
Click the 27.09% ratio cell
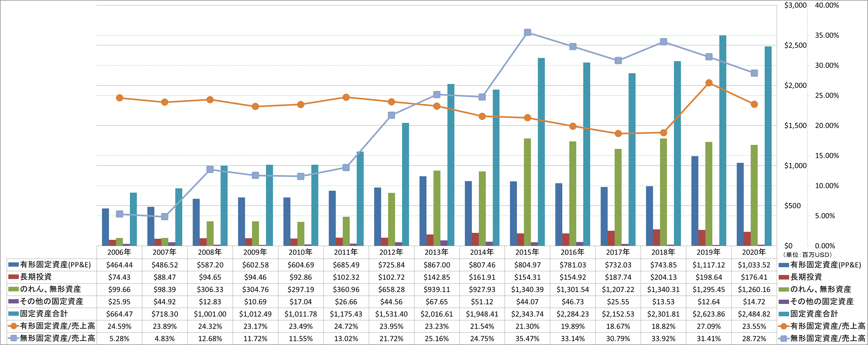pos(709,326)
